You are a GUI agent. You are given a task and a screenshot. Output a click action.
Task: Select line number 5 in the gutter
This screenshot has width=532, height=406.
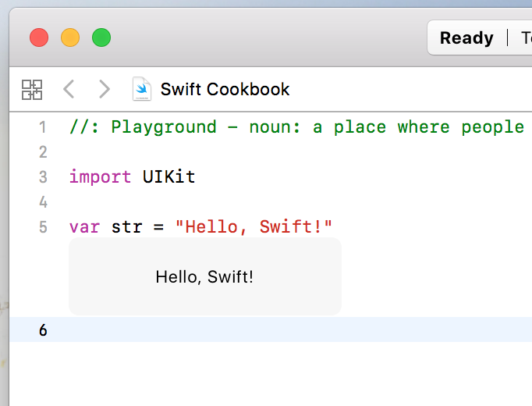pos(42,227)
